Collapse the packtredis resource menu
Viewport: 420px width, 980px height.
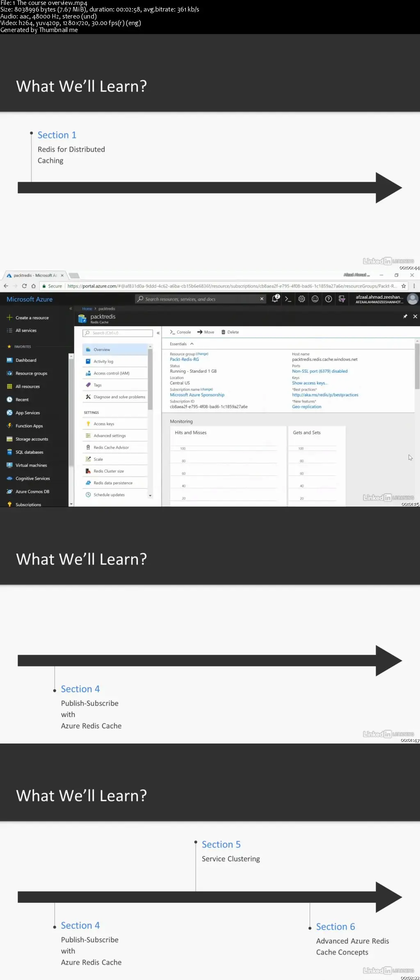pyautogui.click(x=158, y=333)
